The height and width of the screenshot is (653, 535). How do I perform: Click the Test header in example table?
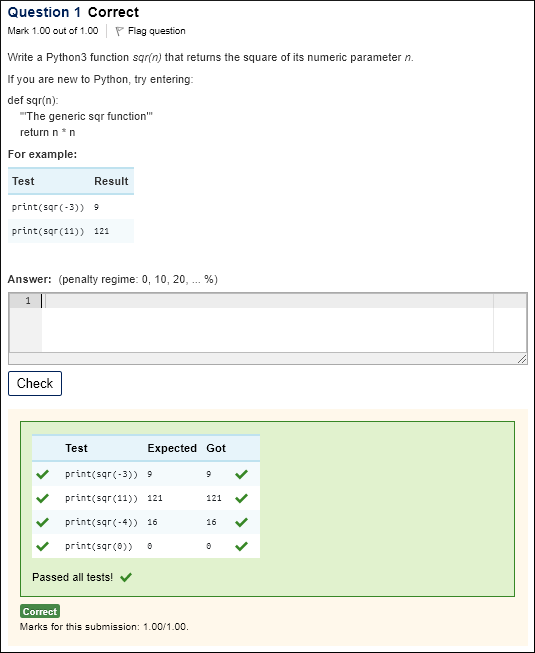coord(23,181)
